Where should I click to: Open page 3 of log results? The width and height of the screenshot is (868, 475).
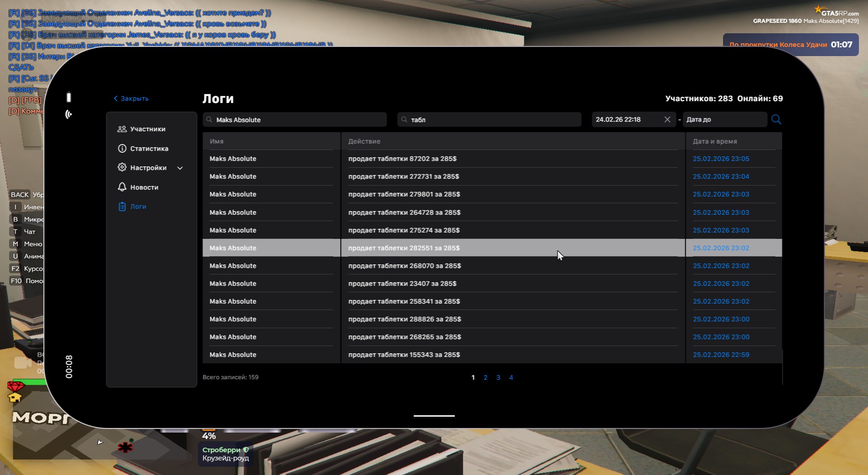tap(498, 377)
